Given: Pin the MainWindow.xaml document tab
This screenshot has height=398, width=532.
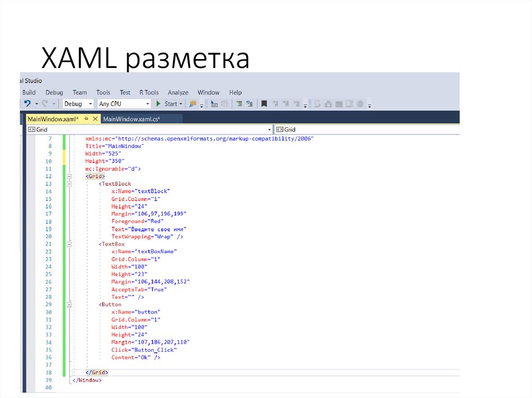Looking at the screenshot, I should point(87,118).
